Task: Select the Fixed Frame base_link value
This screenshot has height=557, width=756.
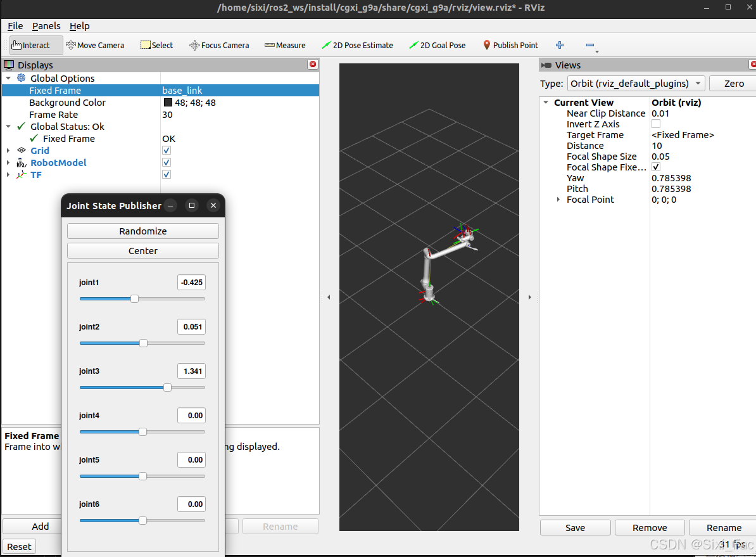Action: (182, 90)
